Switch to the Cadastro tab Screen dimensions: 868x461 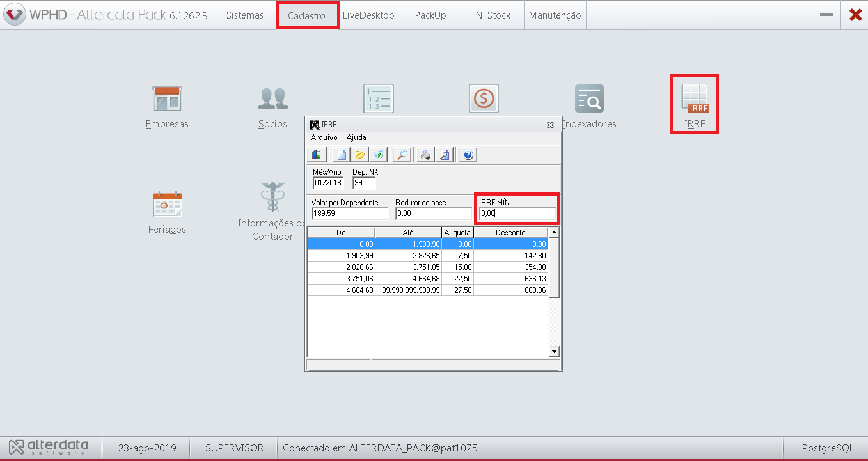[x=306, y=15]
